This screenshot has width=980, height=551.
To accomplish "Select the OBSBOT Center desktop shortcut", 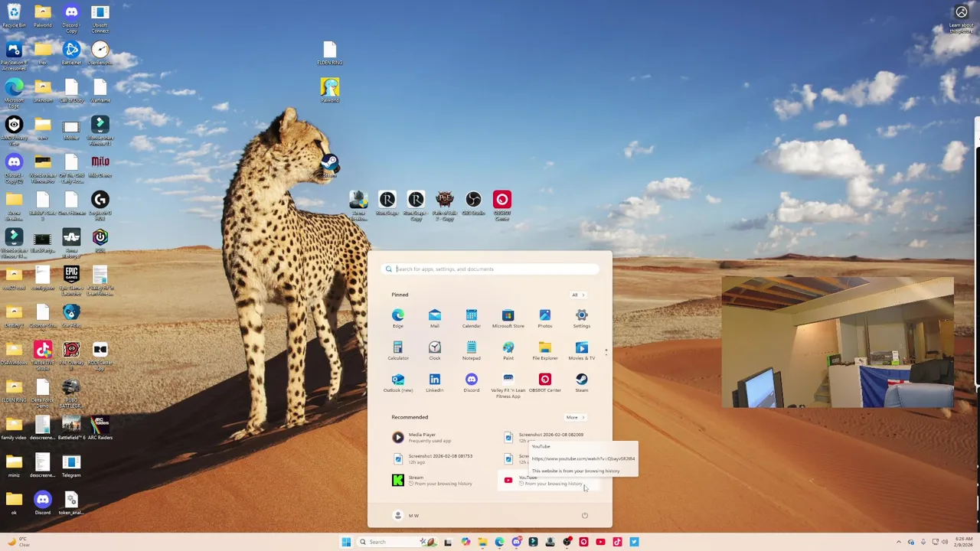I will [x=502, y=206].
